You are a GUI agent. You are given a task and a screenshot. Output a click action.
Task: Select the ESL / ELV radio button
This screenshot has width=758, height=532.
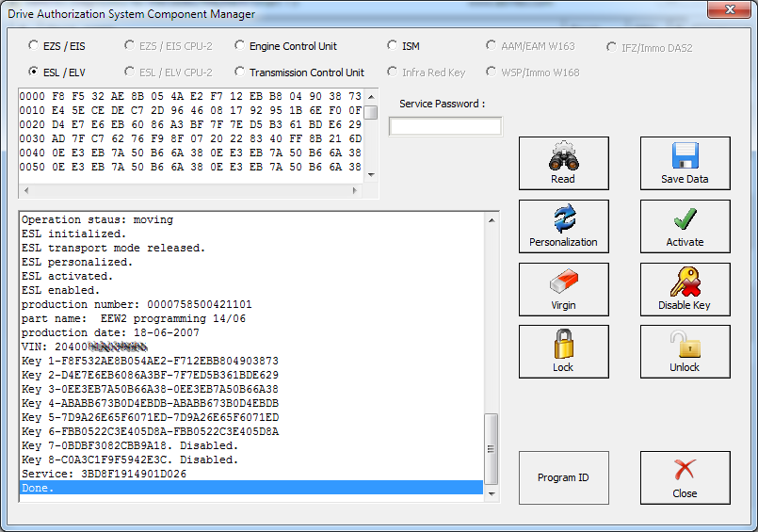(x=33, y=72)
